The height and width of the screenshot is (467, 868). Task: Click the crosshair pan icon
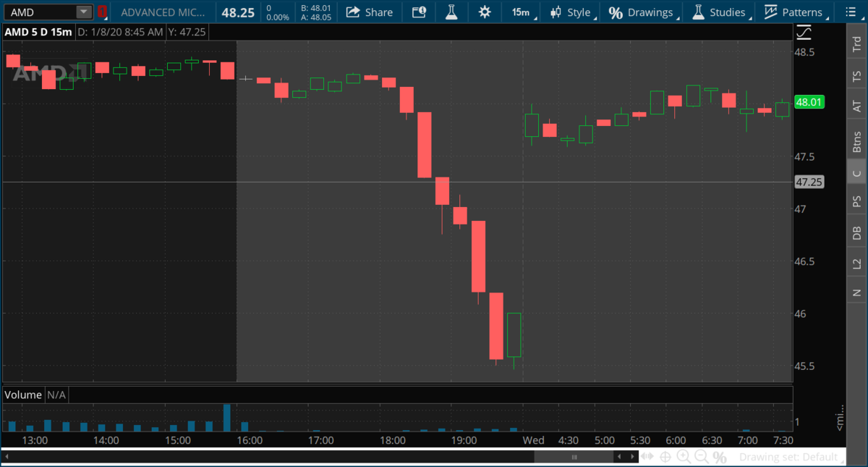665,457
